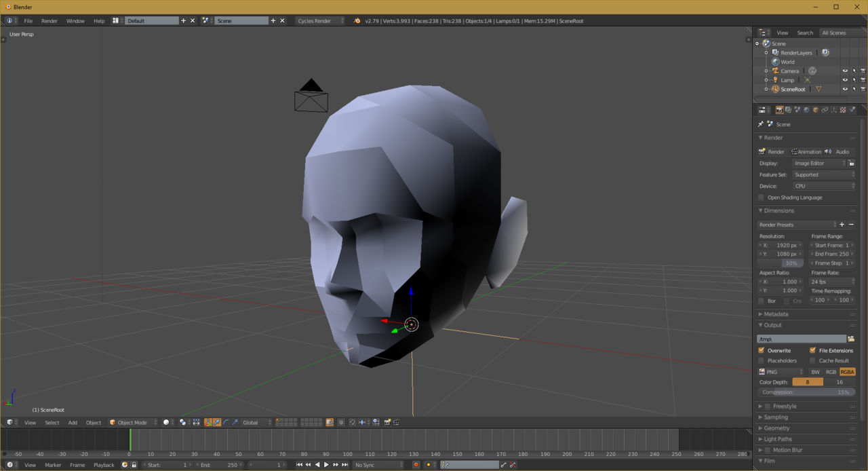Open the Render menu in top bar
Viewport: 868px width, 471px height.
pos(50,21)
